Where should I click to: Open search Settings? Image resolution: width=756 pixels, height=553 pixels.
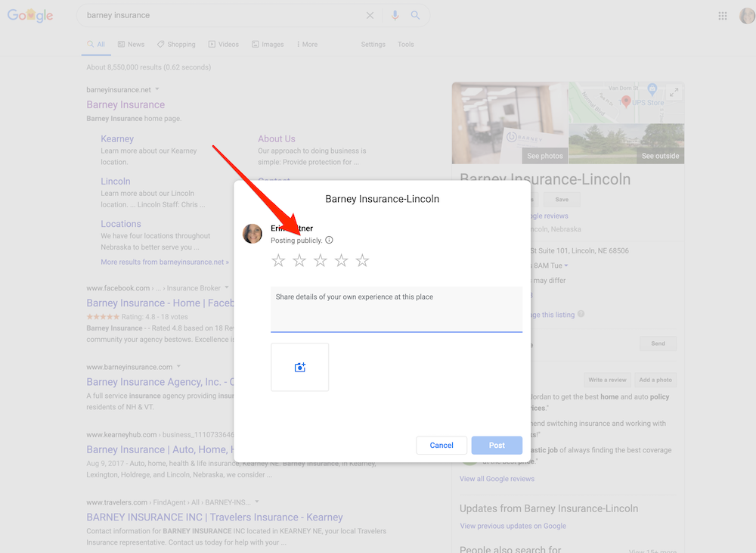(373, 45)
